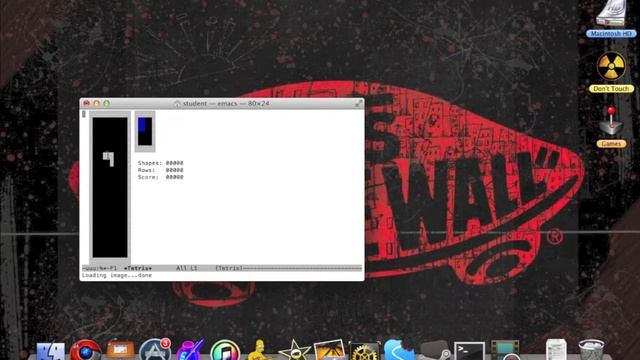Launch Google Chrome from the dock
640x360 pixels.
(x=85, y=351)
